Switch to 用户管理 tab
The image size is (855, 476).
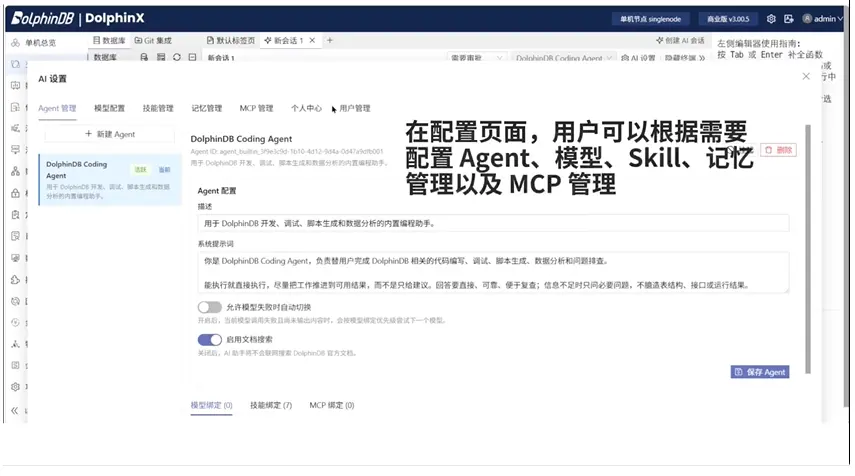pos(354,109)
